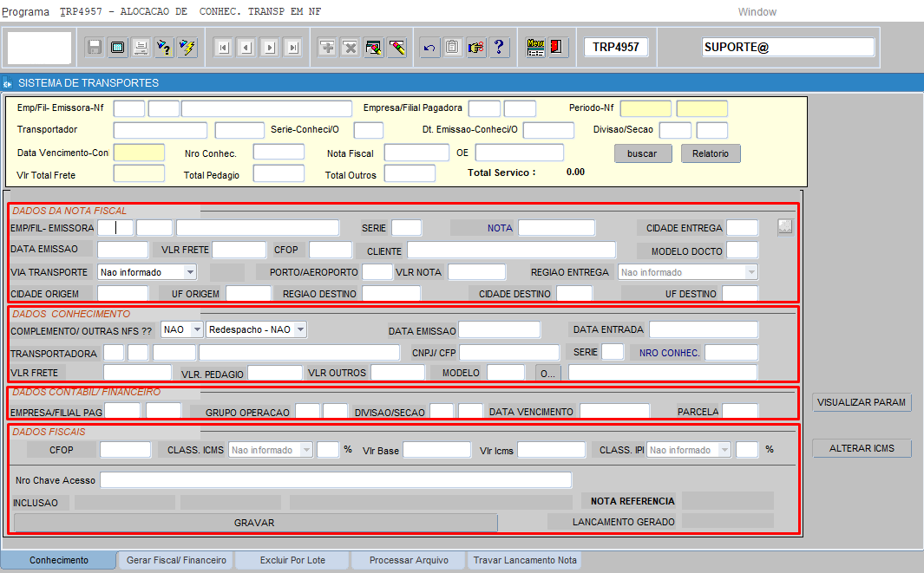Click the TRP4957 program code field

[616, 47]
